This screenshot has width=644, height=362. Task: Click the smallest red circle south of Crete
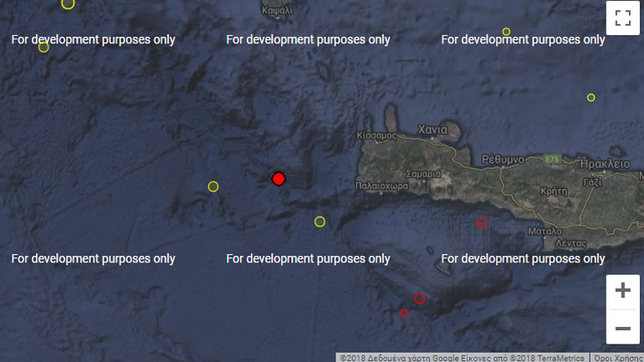[403, 314]
